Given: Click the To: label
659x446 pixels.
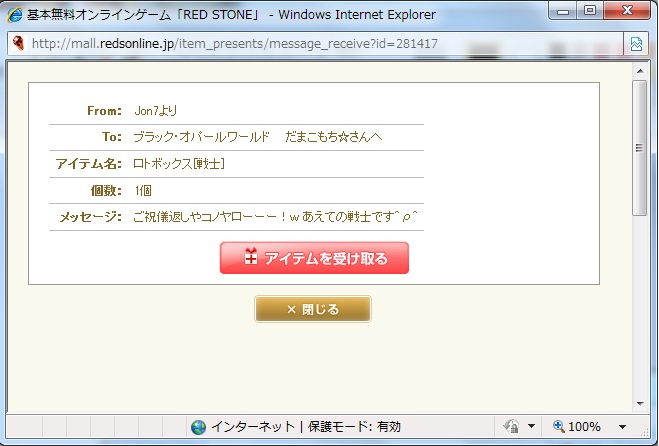Looking at the screenshot, I should point(112,137).
